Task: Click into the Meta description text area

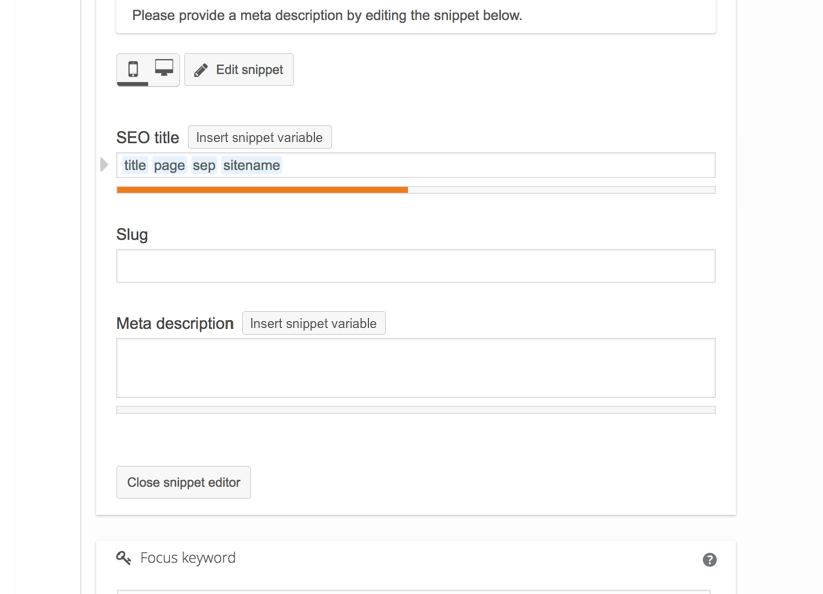Action: (x=415, y=367)
